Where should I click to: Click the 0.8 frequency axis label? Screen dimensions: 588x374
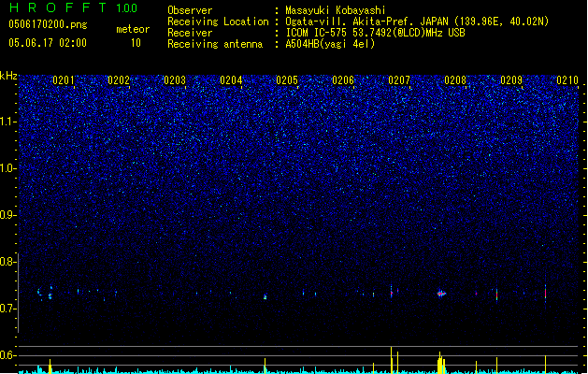click(7, 262)
